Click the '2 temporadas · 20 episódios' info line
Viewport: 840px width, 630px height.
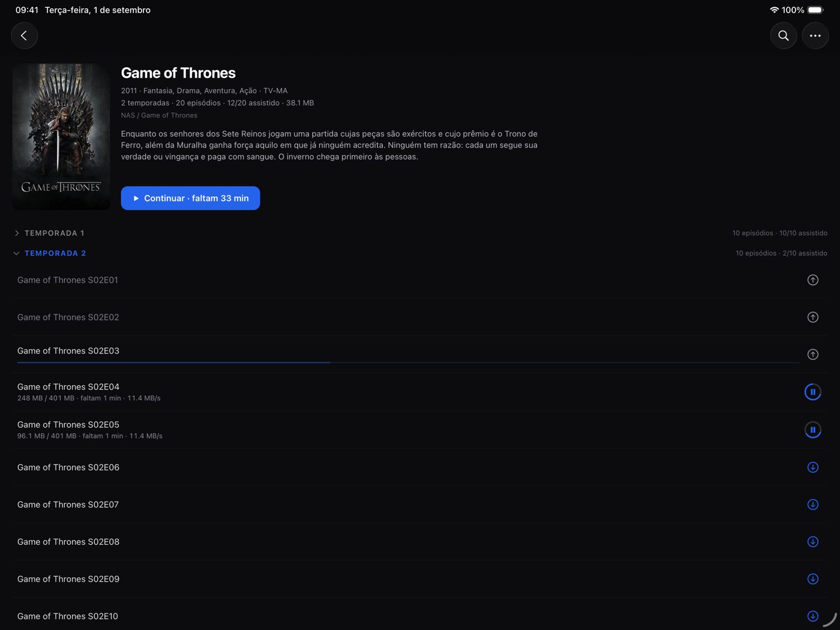click(217, 103)
